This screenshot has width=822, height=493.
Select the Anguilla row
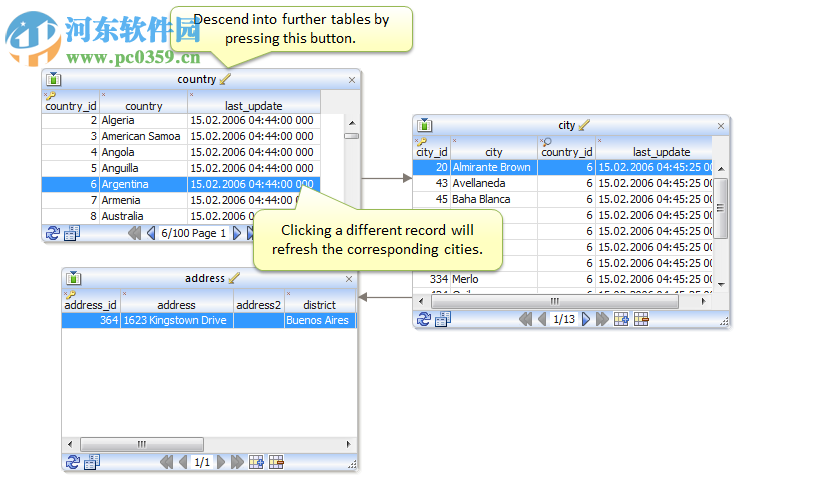pos(181,168)
